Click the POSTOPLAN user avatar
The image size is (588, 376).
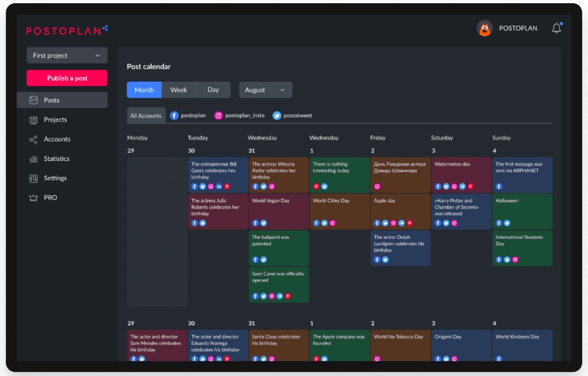(x=484, y=28)
